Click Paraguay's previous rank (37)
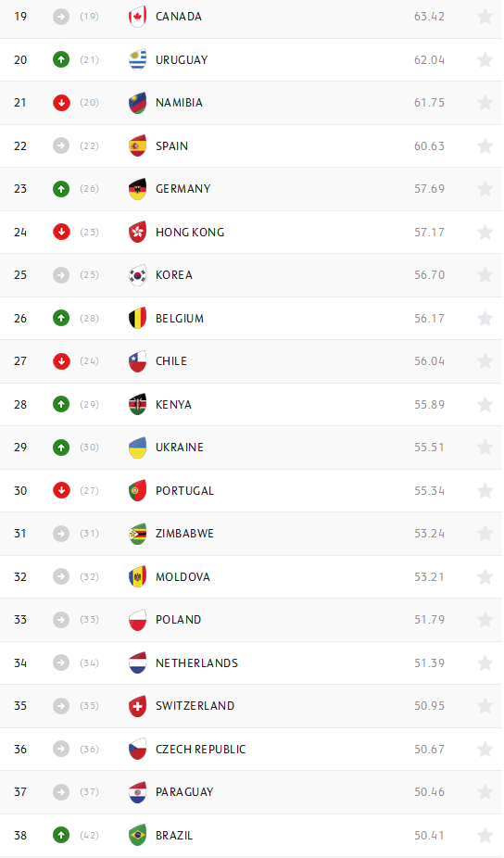 tap(89, 792)
